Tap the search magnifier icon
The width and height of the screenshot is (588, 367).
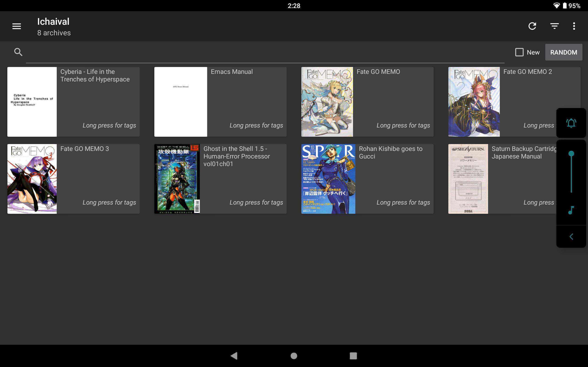(x=18, y=52)
